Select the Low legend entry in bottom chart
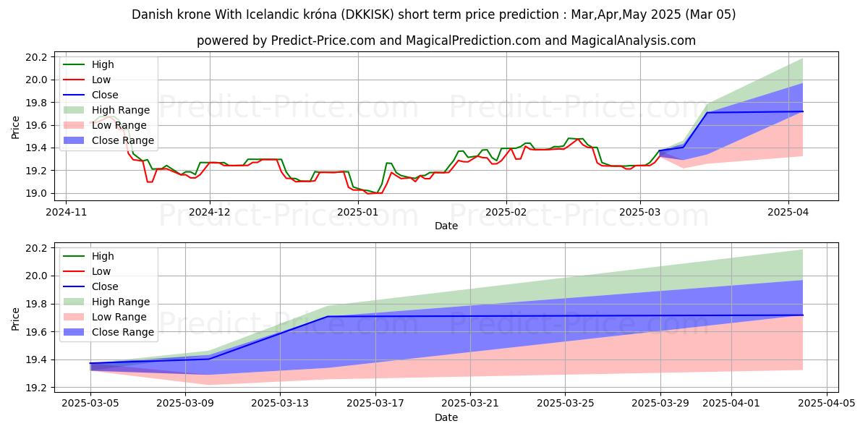Image resolution: width=868 pixels, height=434 pixels. [x=101, y=271]
